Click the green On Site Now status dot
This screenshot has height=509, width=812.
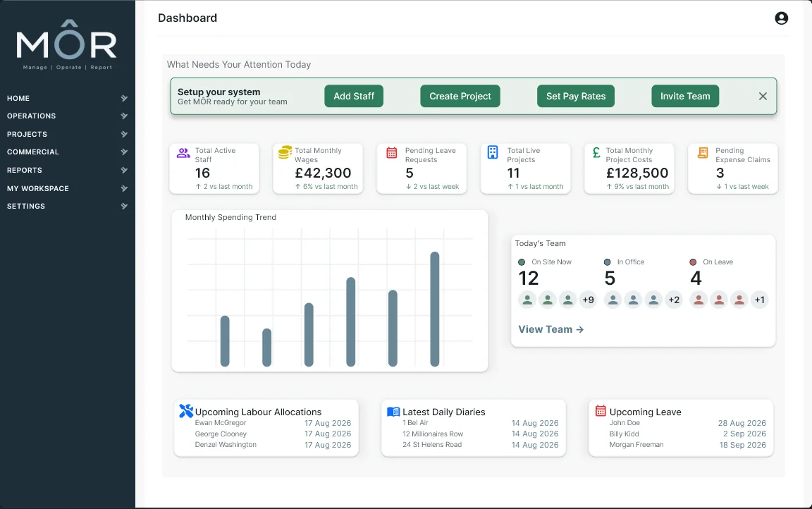(522, 262)
